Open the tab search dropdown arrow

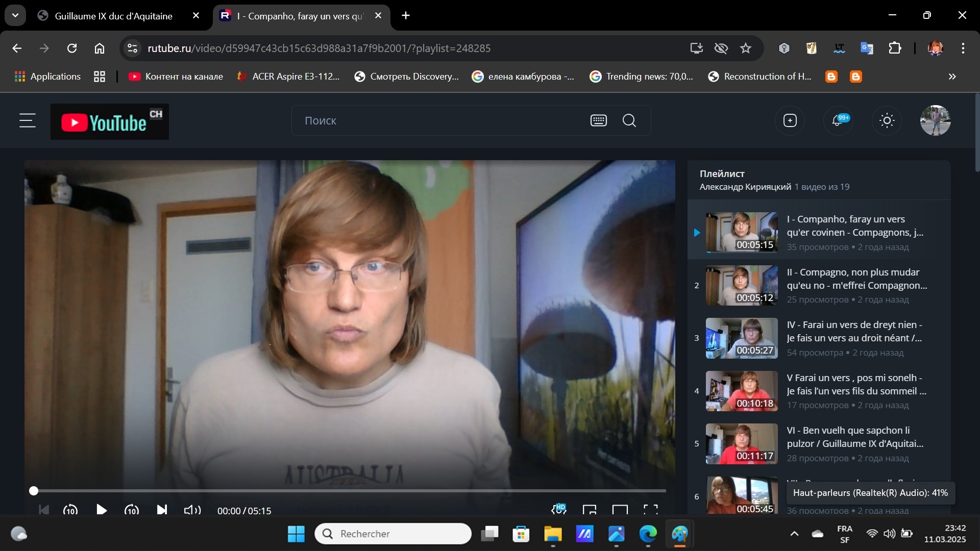[x=15, y=15]
